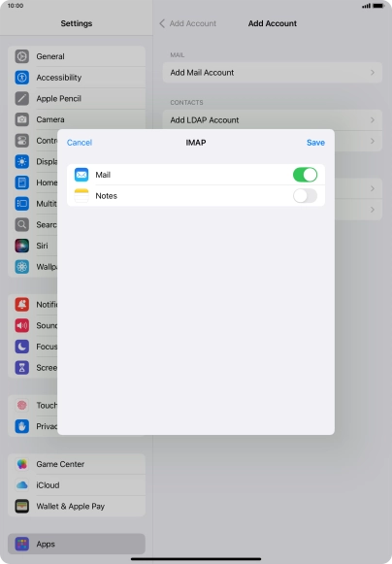The width and height of the screenshot is (392, 564).
Task: Save the IMAP account
Action: pyautogui.click(x=315, y=143)
